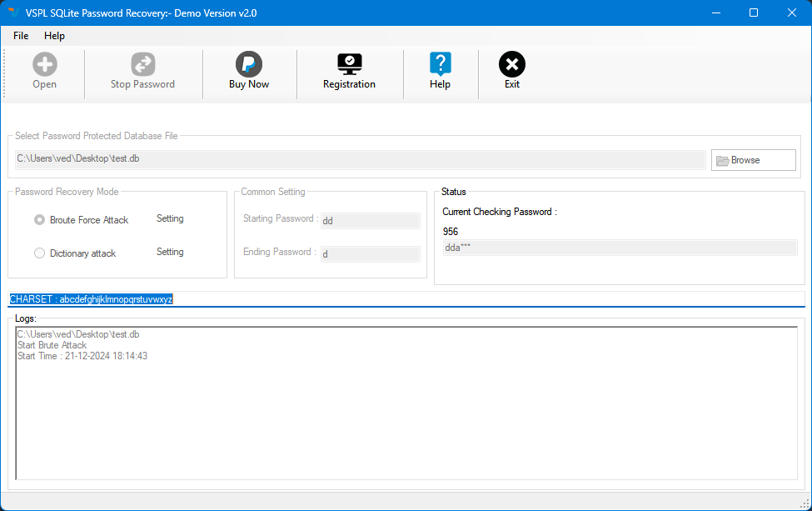The image size is (812, 511).
Task: Open Setting for Broute Force Attack
Action: point(170,218)
